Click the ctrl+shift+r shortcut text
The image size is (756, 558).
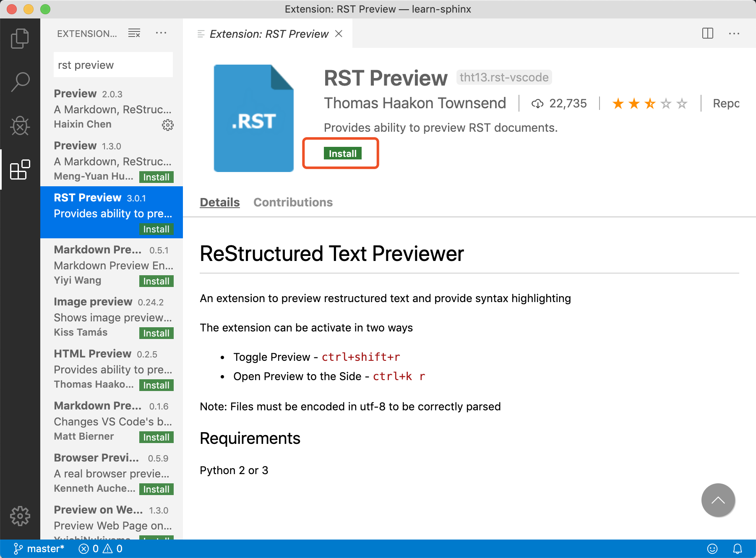coord(361,357)
